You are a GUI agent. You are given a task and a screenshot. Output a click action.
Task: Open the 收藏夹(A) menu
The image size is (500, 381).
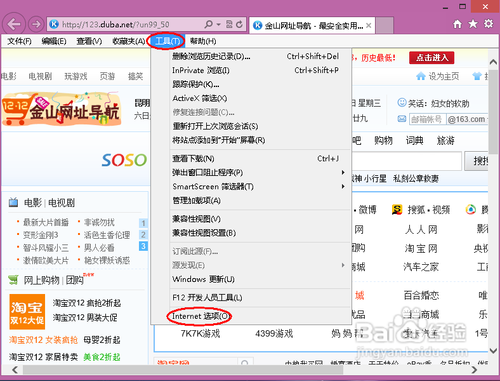pos(129,41)
